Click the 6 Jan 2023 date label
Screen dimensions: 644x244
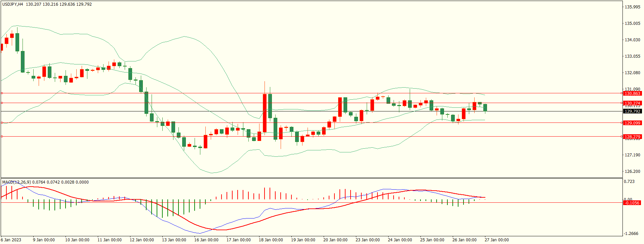click(x=11, y=240)
